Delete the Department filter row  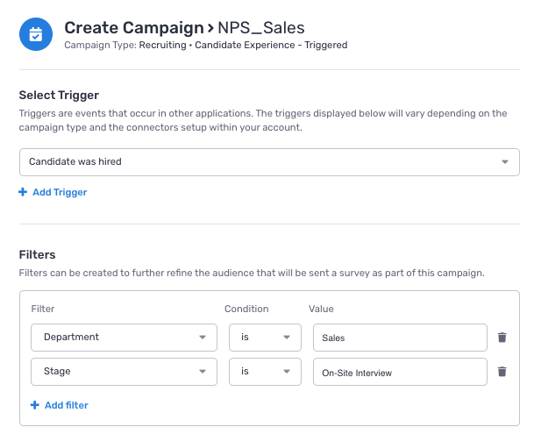coord(502,337)
